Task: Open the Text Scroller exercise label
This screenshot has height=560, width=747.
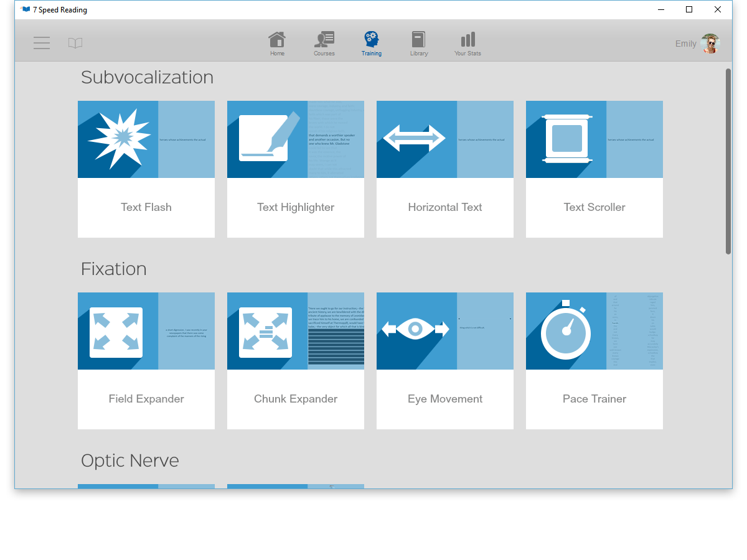Action: tap(594, 207)
